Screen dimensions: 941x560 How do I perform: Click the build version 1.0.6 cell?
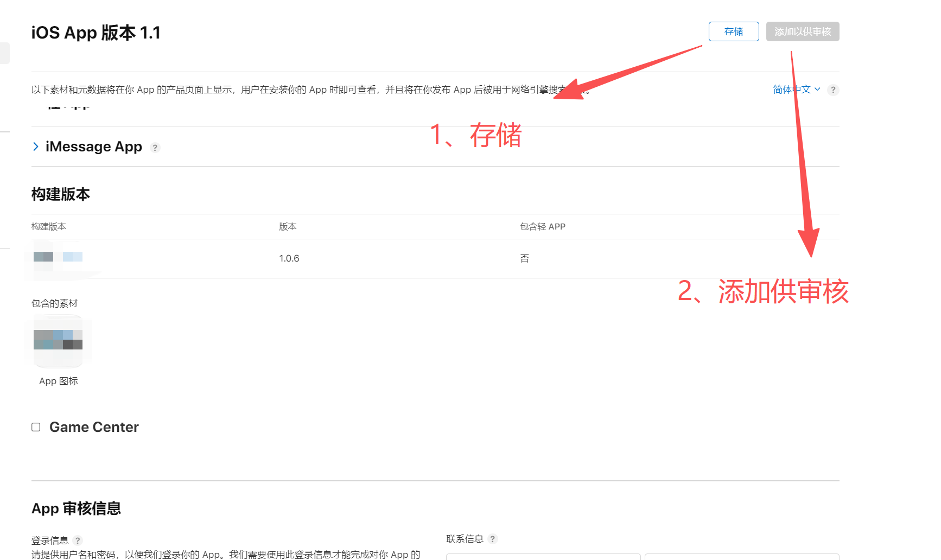(289, 258)
